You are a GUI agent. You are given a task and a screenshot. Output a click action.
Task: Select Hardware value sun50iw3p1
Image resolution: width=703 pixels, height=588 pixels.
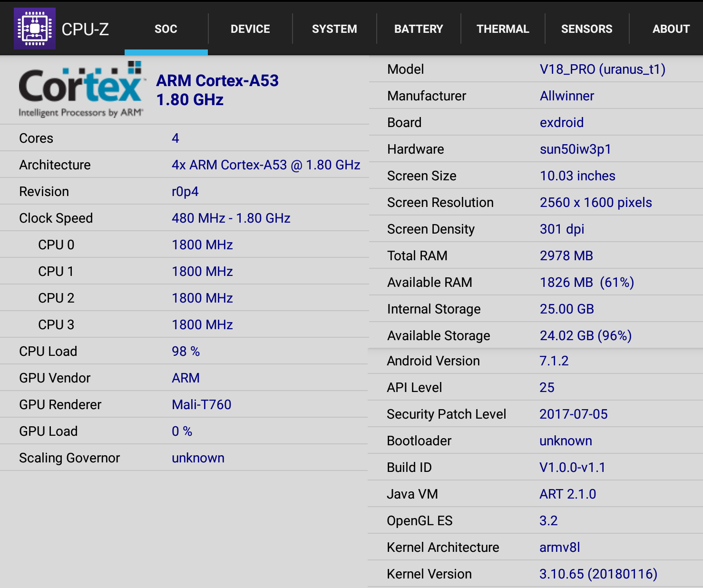point(576,149)
